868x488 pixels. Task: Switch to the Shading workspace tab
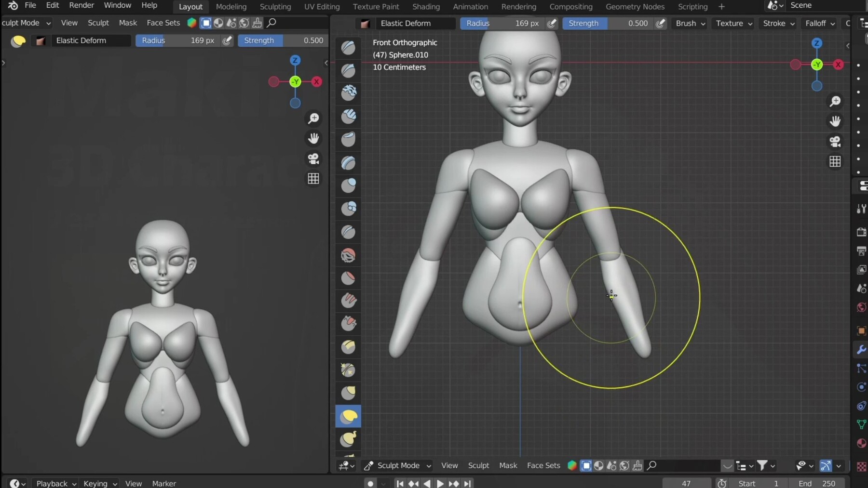[x=426, y=6]
